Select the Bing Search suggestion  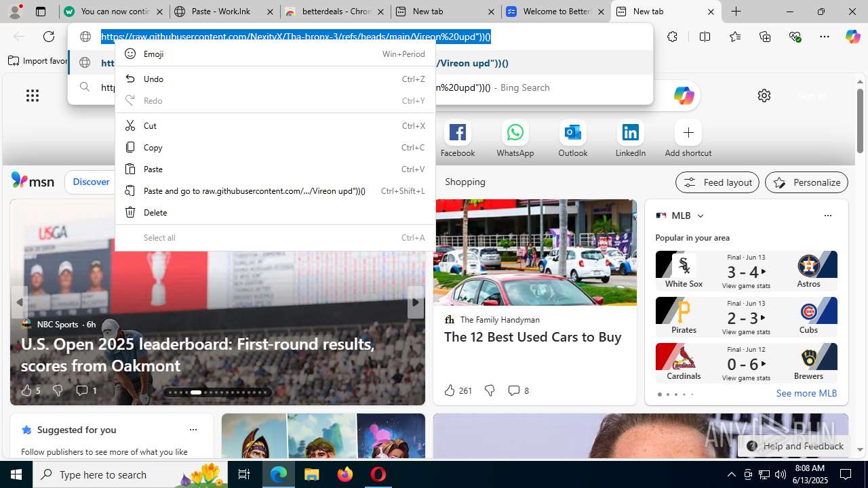click(x=359, y=87)
